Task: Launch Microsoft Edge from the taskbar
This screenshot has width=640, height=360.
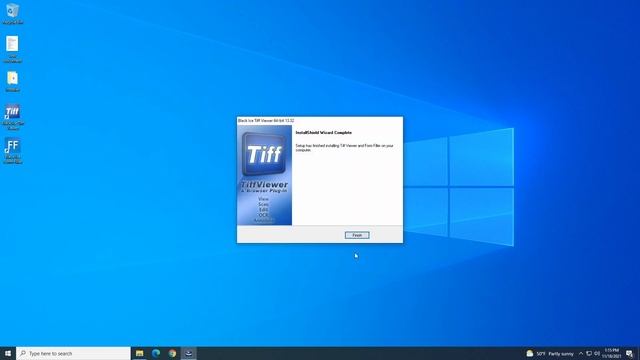Action: pos(156,353)
